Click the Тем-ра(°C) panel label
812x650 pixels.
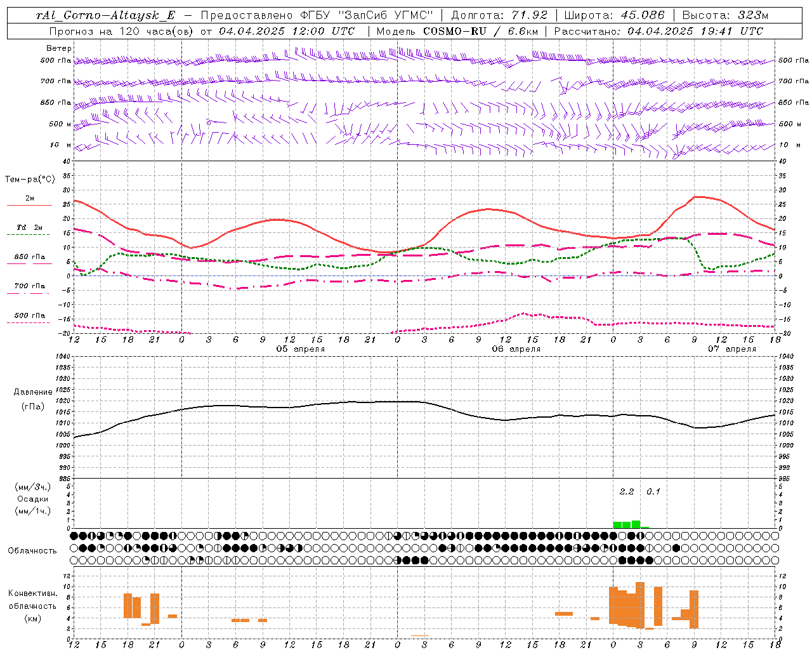click(x=30, y=180)
